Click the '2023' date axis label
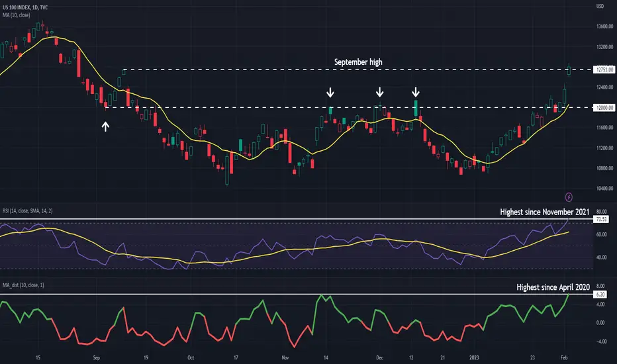617x364 pixels. (474, 357)
